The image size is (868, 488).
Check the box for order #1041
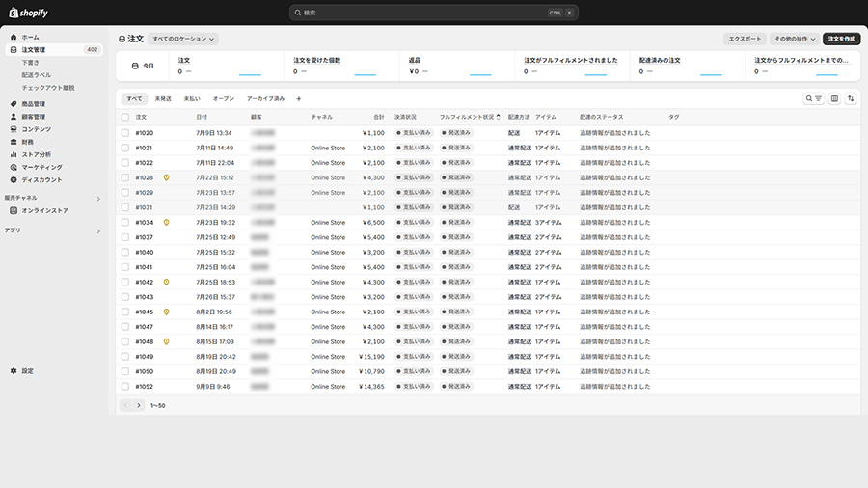(x=125, y=267)
